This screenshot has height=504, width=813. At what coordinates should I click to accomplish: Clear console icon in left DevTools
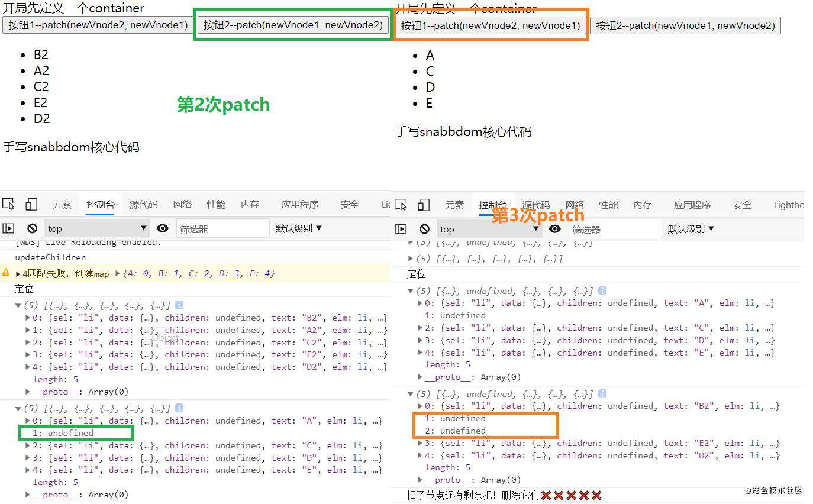click(x=33, y=228)
